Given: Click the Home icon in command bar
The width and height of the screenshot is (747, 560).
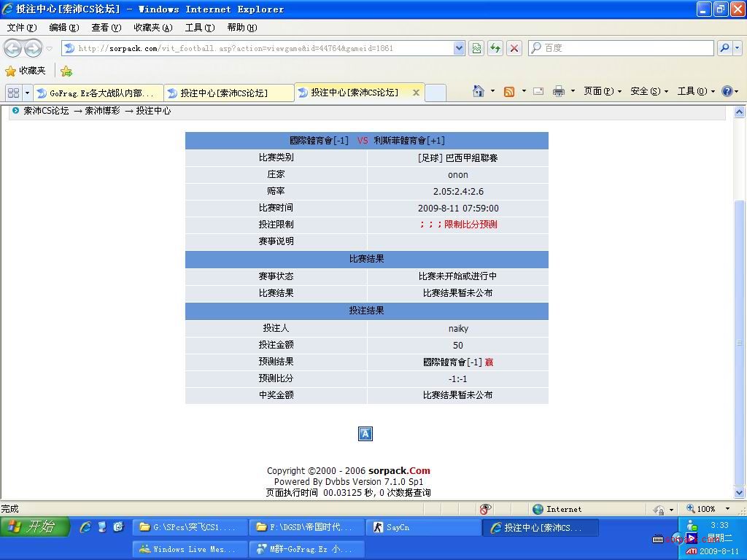Looking at the screenshot, I should point(479,91).
